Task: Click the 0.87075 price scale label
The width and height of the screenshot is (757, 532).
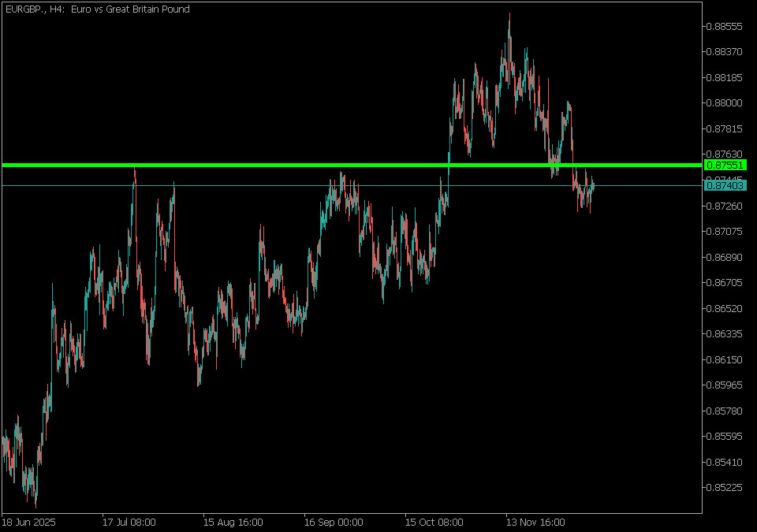Action: 726,231
